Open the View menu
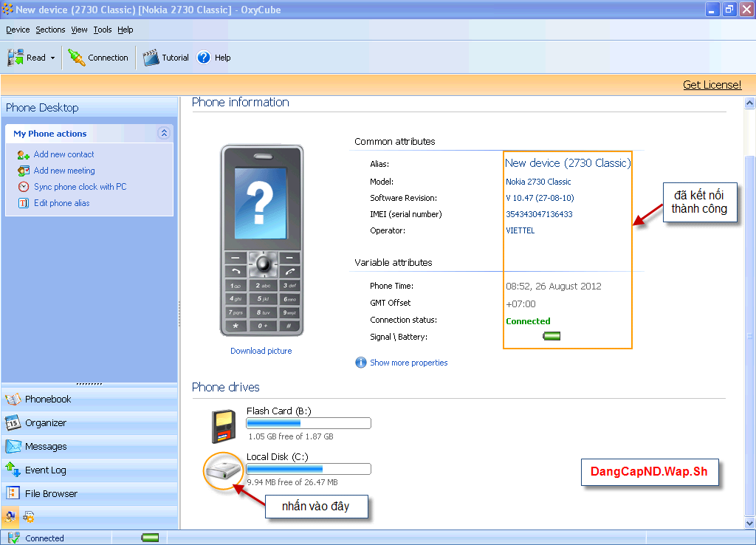This screenshot has height=545, width=756. 79,30
